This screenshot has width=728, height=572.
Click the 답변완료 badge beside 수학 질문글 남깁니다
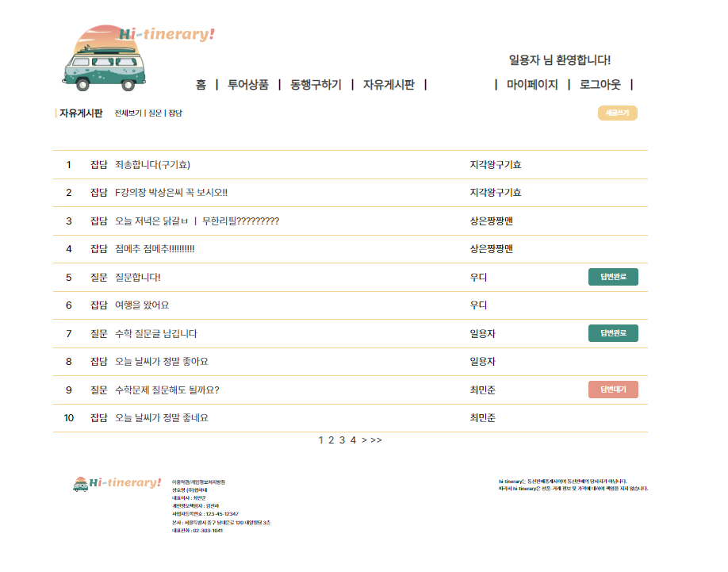[x=613, y=333]
